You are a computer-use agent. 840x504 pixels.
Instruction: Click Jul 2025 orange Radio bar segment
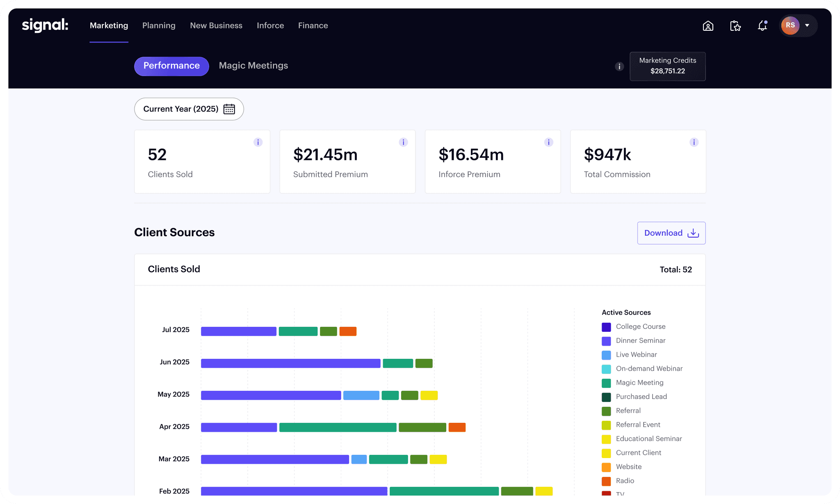pyautogui.click(x=348, y=331)
